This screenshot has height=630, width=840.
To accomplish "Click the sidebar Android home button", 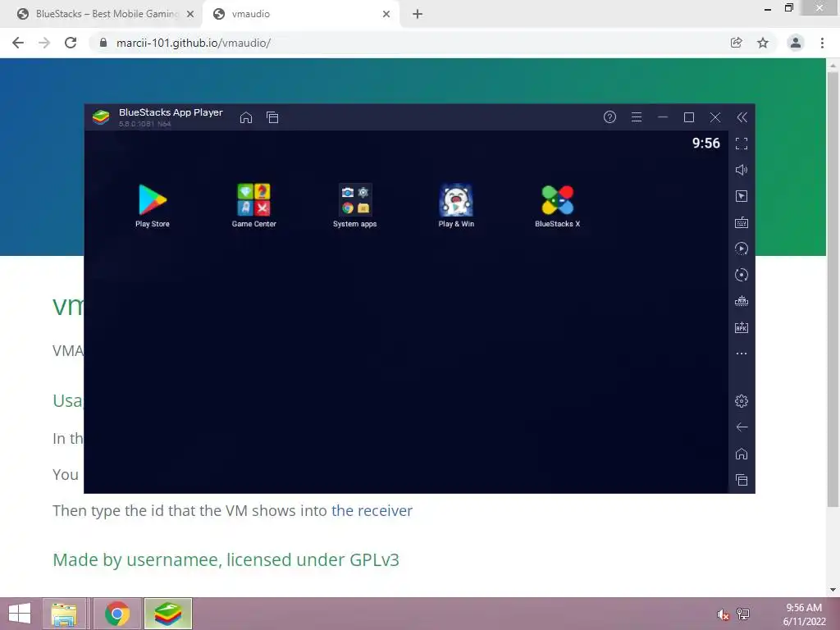I will tap(742, 454).
